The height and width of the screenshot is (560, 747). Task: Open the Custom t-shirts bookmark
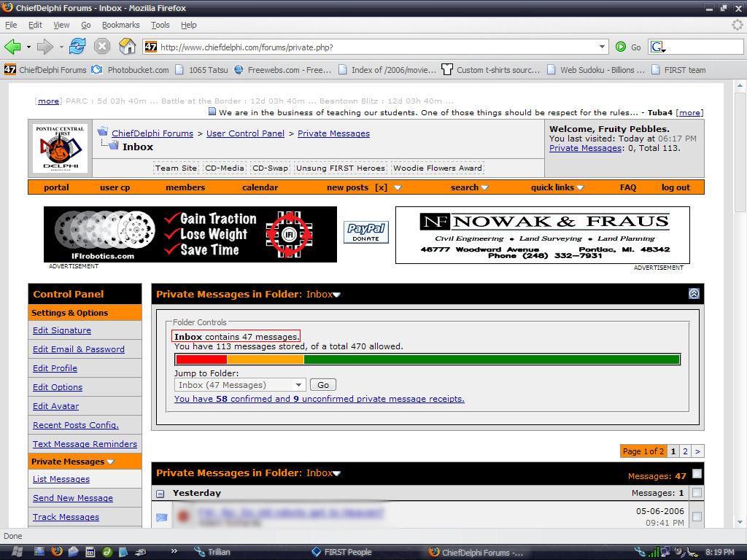490,70
